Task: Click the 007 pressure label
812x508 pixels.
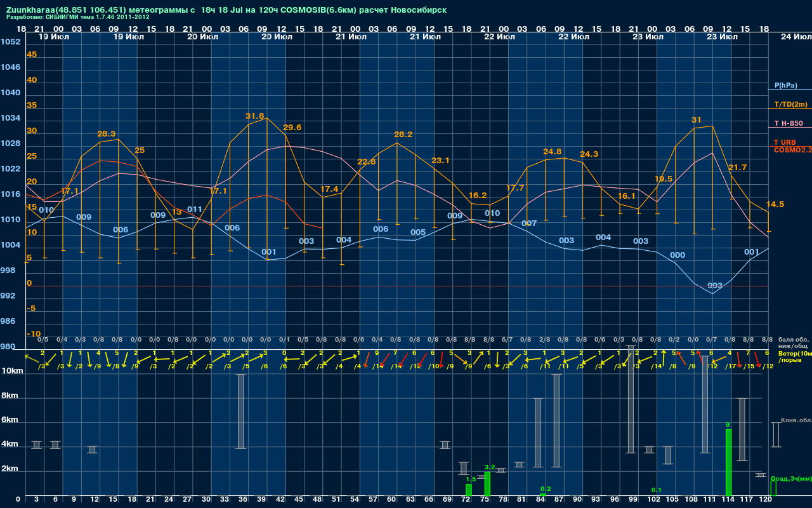Action: point(529,224)
